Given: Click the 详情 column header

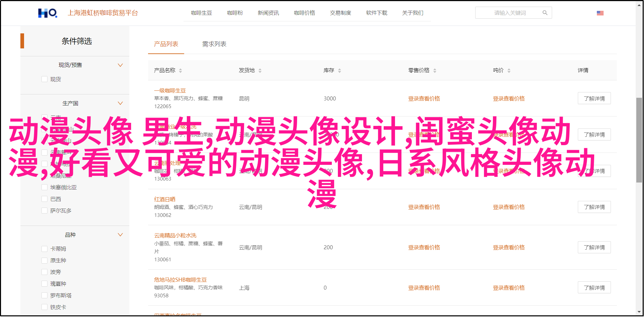Looking at the screenshot, I should tap(583, 70).
